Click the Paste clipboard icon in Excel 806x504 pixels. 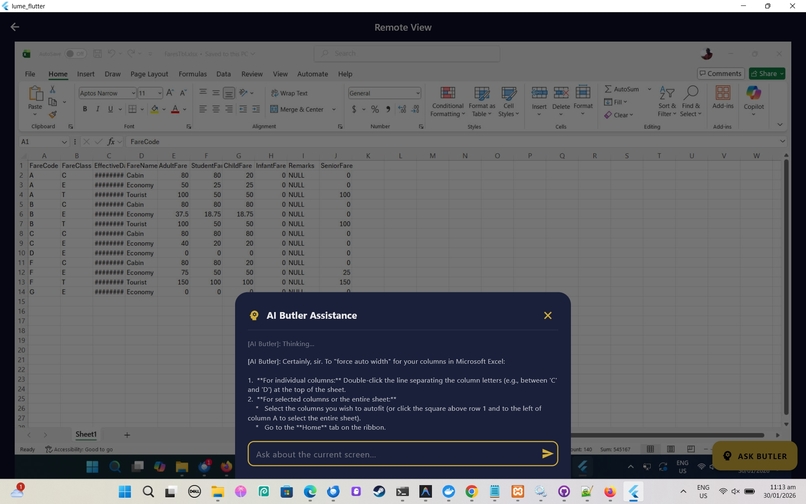coord(35,94)
